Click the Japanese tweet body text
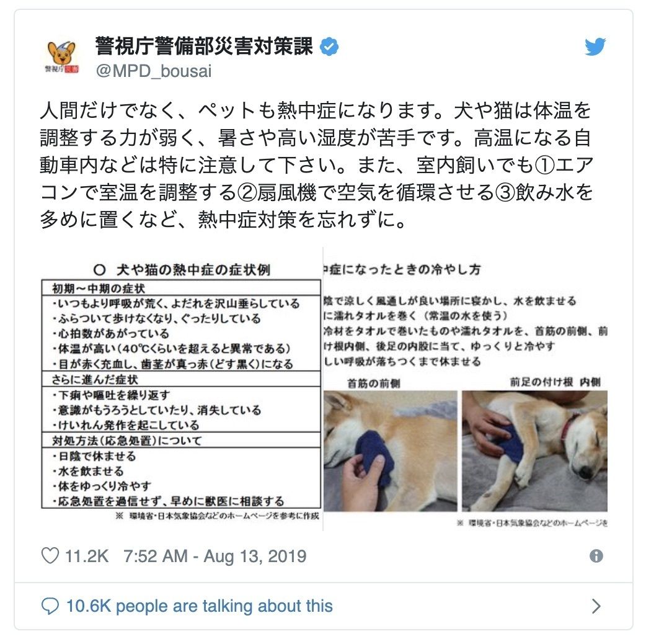Image resolution: width=646 pixels, height=644 pixels. point(316,165)
